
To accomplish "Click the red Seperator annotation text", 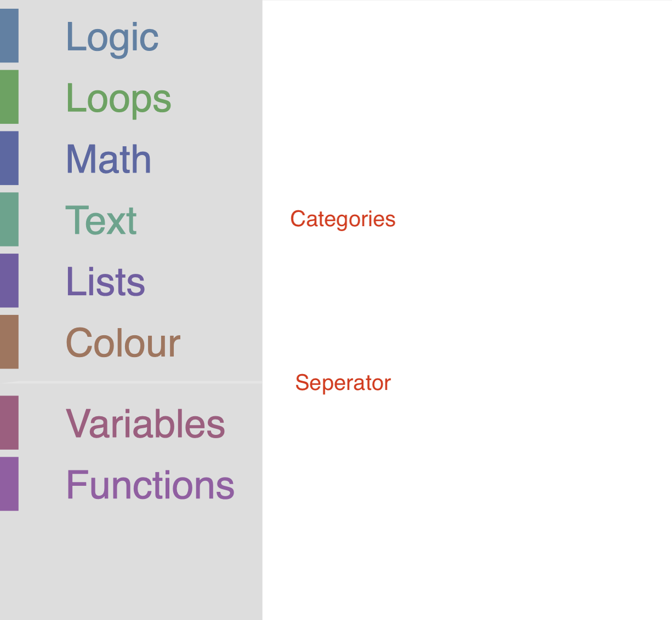I will (343, 383).
